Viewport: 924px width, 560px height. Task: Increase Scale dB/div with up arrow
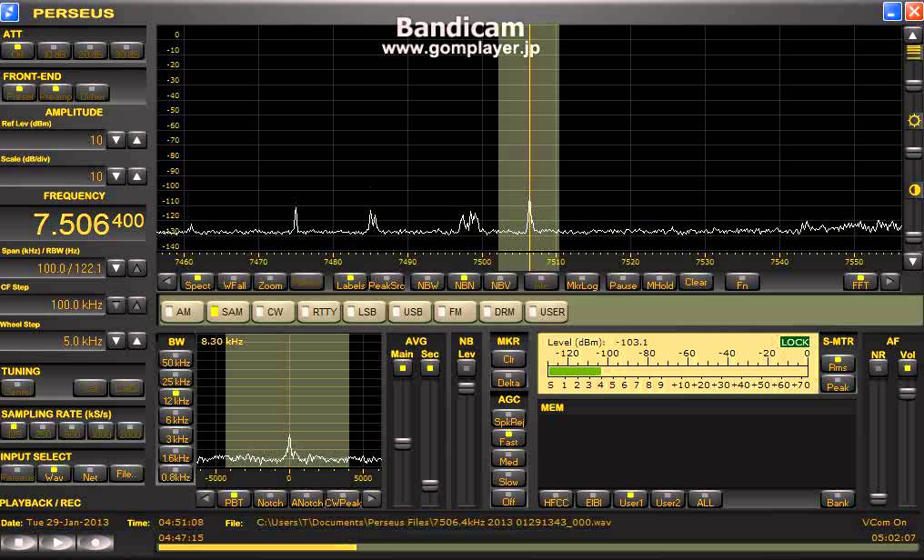(136, 176)
